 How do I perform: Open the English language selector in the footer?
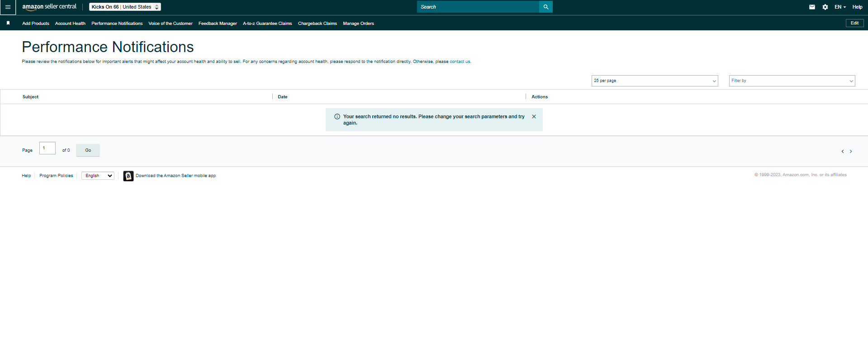pos(98,176)
